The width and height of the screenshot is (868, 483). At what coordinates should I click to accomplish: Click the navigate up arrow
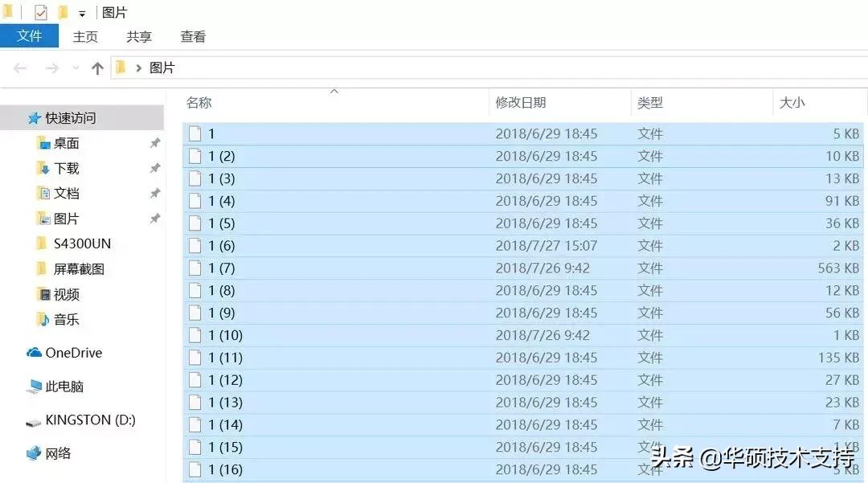tap(96, 68)
